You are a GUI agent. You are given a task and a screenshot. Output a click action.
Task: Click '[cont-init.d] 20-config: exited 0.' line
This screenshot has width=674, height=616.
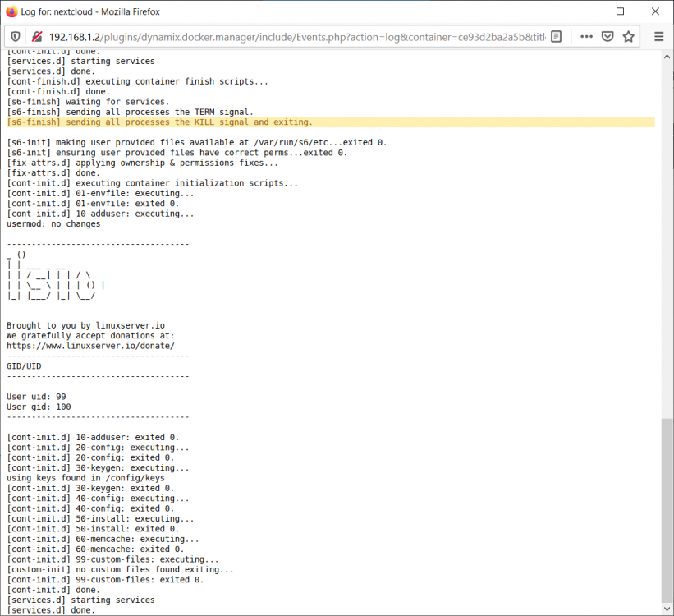[90, 457]
